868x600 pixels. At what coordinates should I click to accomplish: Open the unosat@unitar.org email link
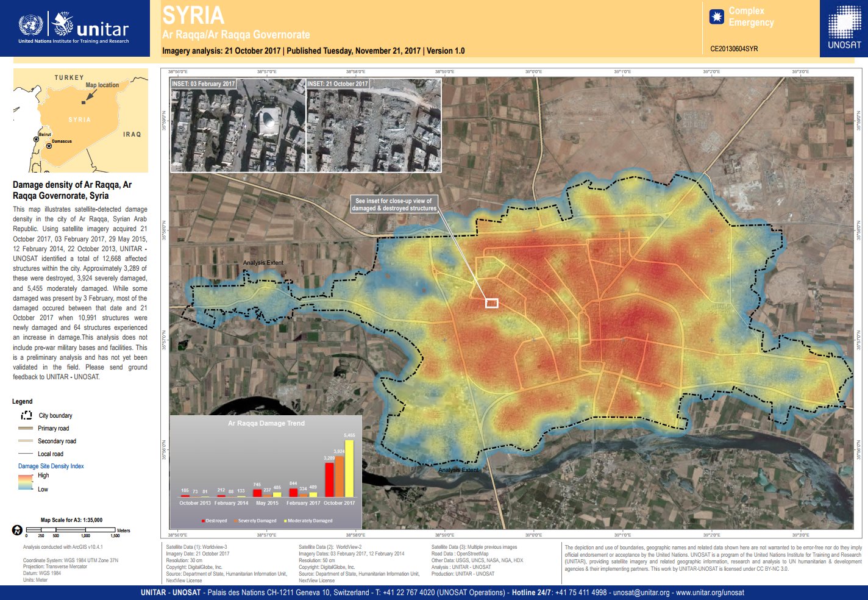point(640,593)
